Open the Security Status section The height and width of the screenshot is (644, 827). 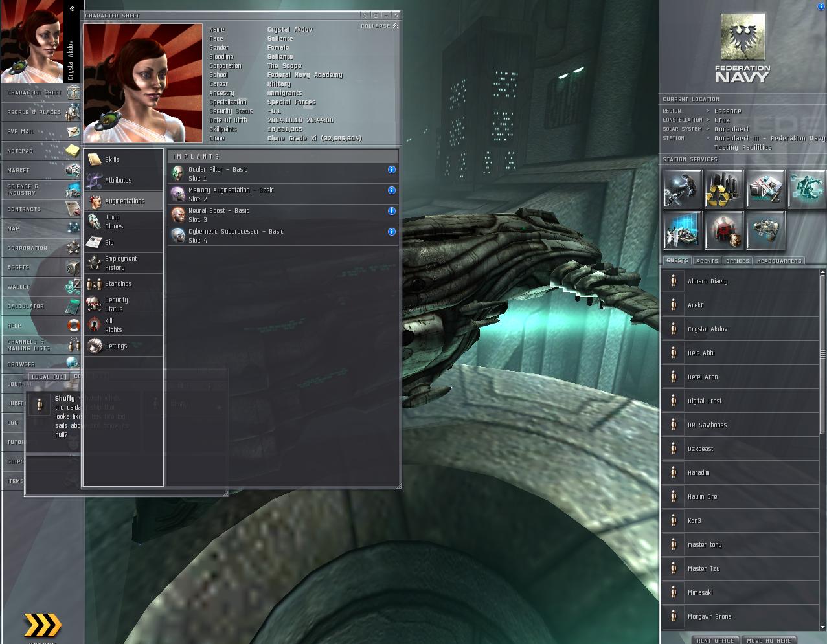(x=123, y=304)
